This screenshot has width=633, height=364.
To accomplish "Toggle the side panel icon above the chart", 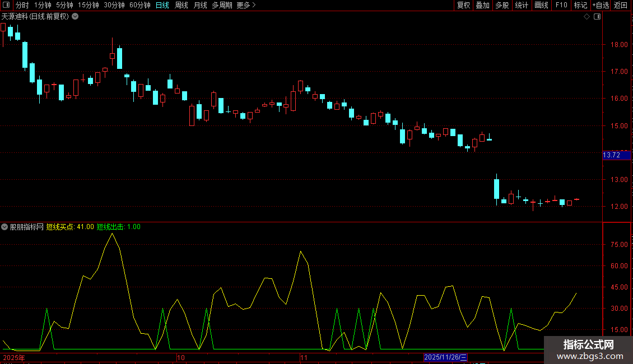I will point(597,17).
